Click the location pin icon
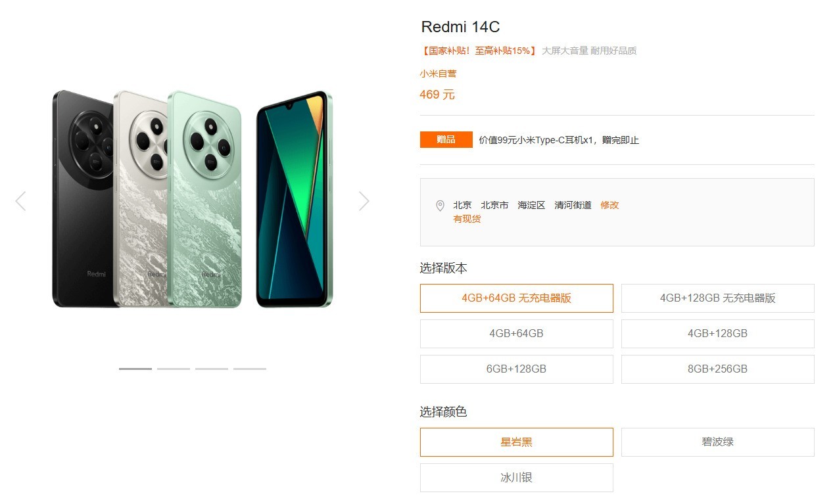The width and height of the screenshot is (835, 504). [x=440, y=206]
